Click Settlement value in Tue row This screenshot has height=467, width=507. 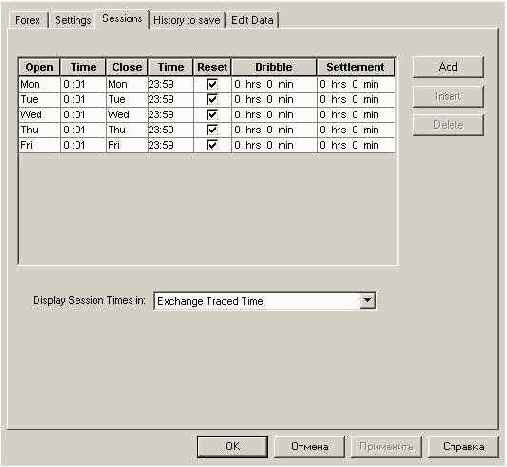[356, 99]
